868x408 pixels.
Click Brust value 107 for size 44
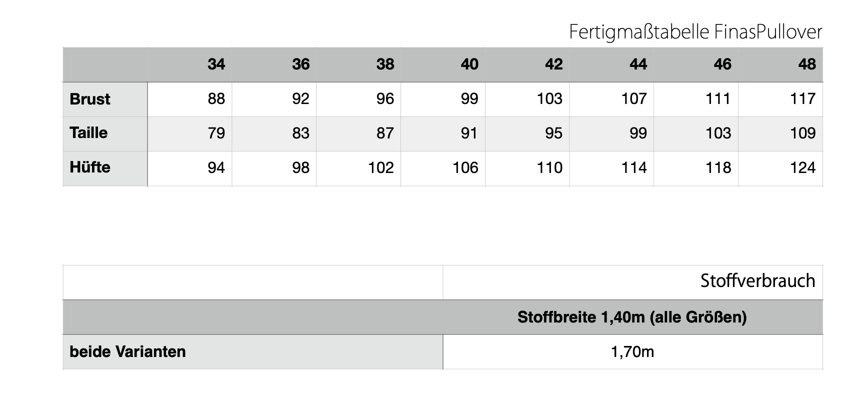click(633, 99)
